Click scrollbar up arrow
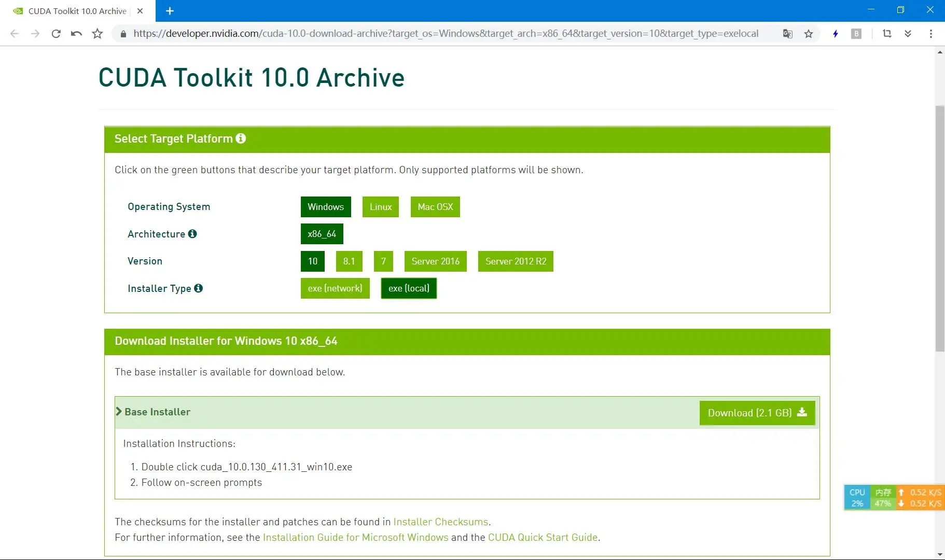Screen dimensions: 945x560 point(940,52)
